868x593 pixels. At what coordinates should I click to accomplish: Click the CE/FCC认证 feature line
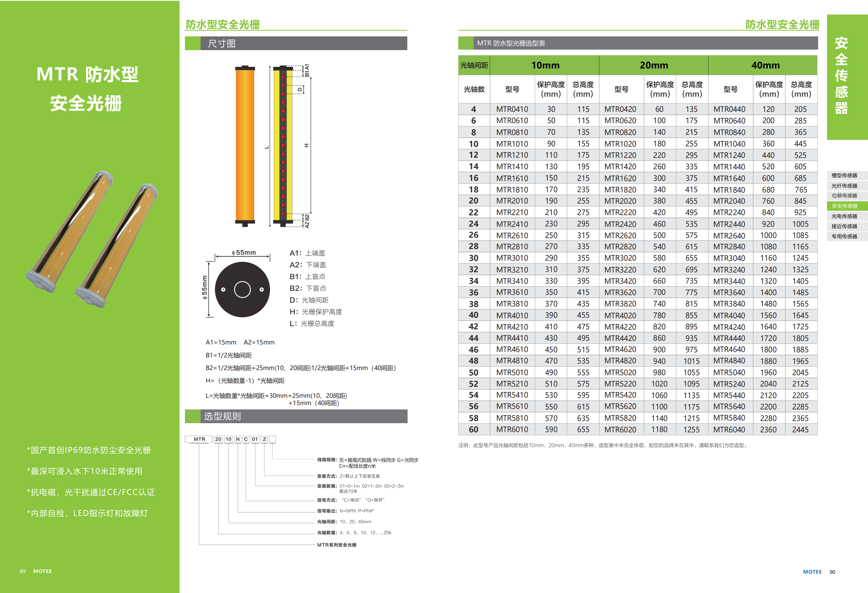[x=90, y=492]
